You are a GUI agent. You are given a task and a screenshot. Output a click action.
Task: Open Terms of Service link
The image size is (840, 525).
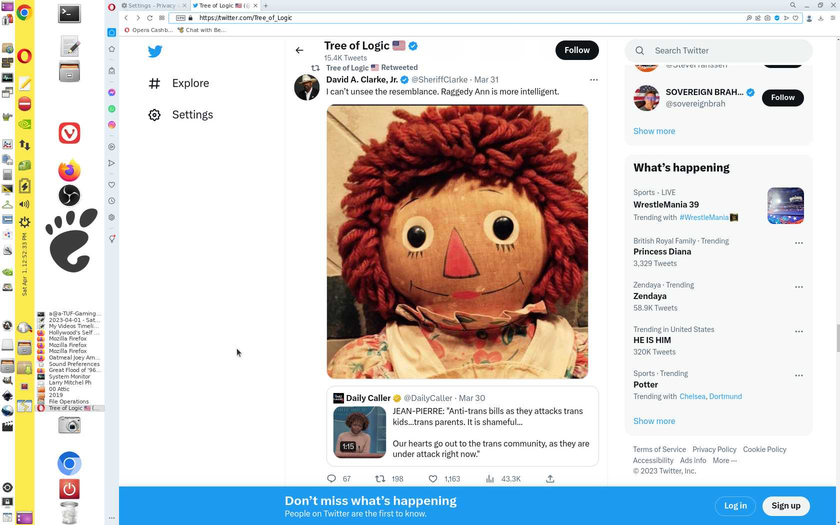point(659,449)
